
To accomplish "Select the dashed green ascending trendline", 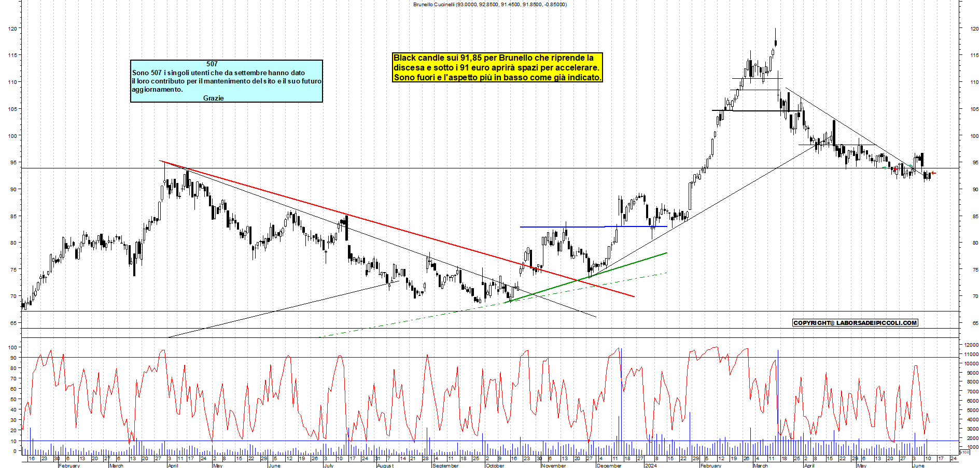I will 493,305.
